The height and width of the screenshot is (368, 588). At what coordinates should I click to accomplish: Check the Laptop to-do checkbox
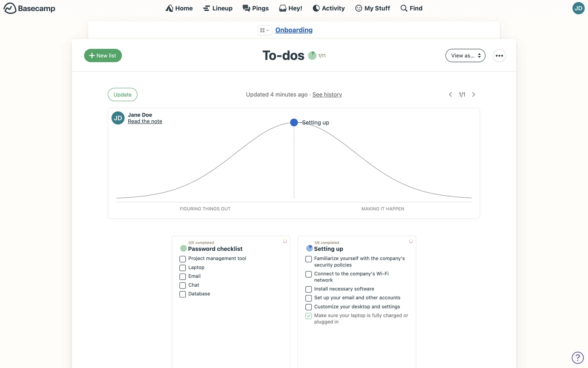pyautogui.click(x=183, y=268)
